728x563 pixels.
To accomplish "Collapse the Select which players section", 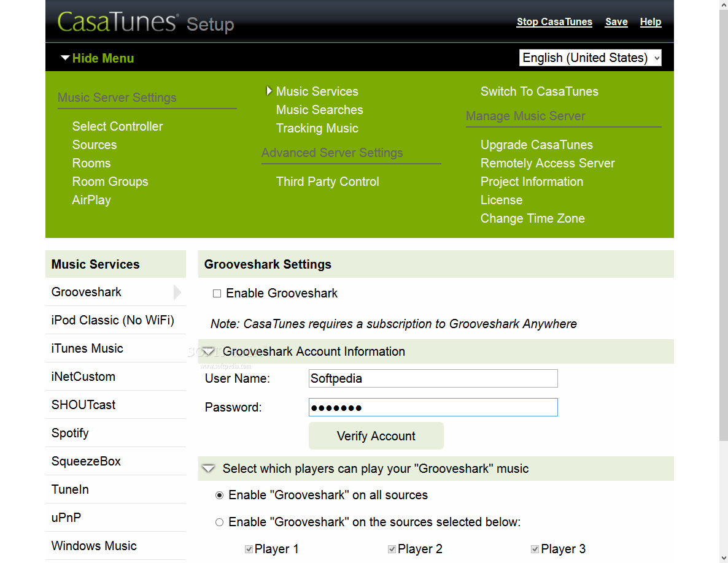I will tap(209, 469).
